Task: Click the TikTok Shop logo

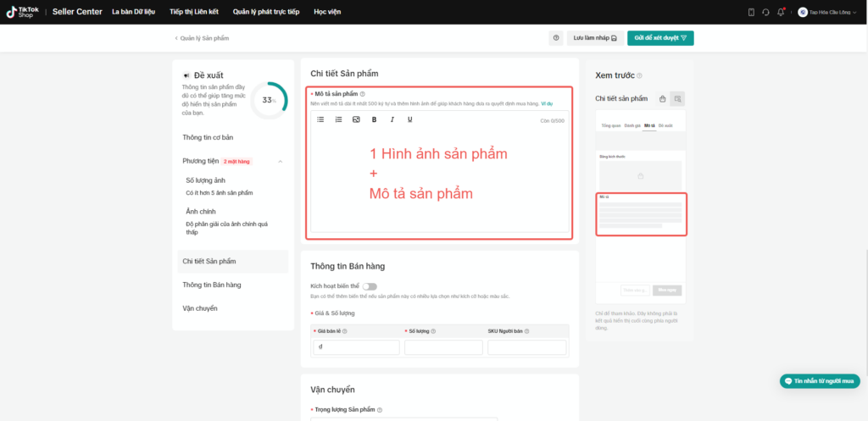Action: coord(23,12)
